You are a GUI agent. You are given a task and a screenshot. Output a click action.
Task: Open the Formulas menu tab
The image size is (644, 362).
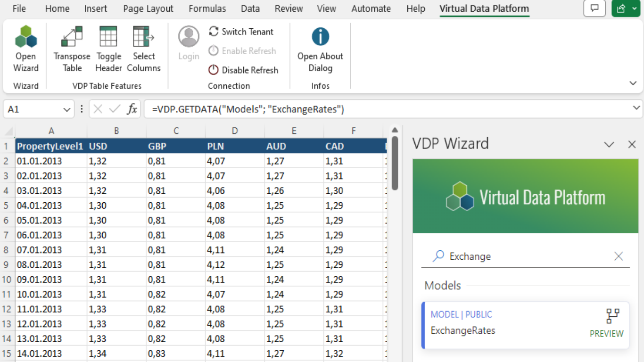pos(207,8)
